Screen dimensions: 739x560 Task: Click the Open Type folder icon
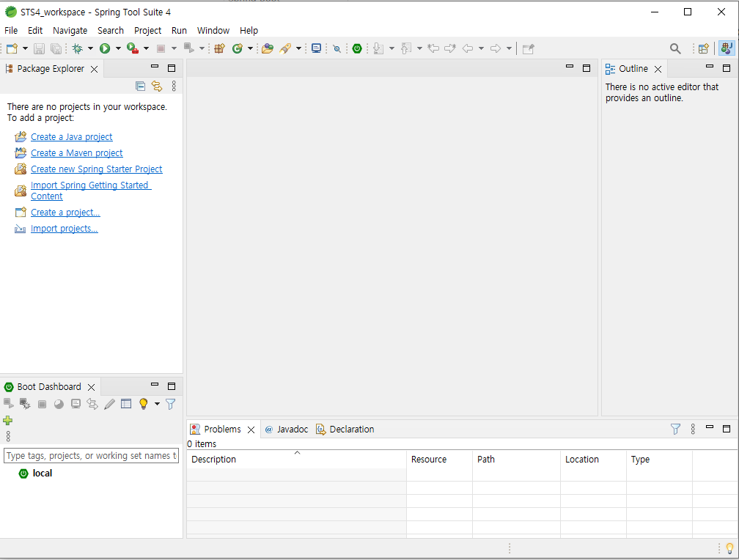267,48
